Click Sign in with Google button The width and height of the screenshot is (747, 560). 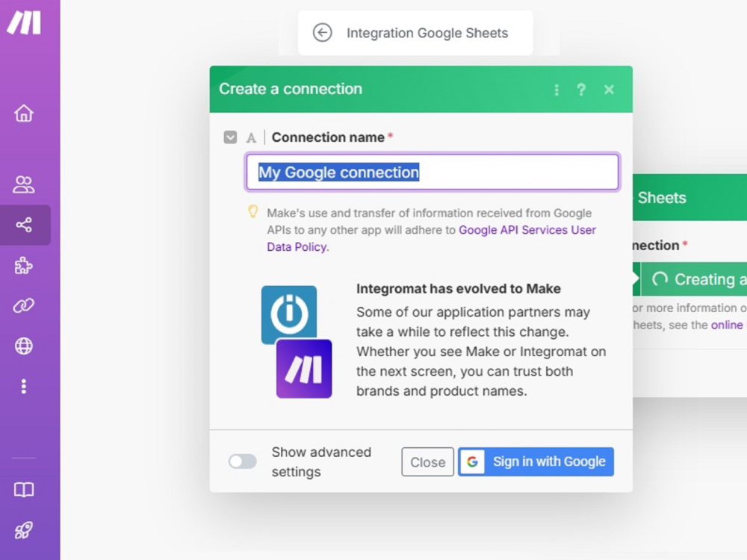pyautogui.click(x=536, y=461)
